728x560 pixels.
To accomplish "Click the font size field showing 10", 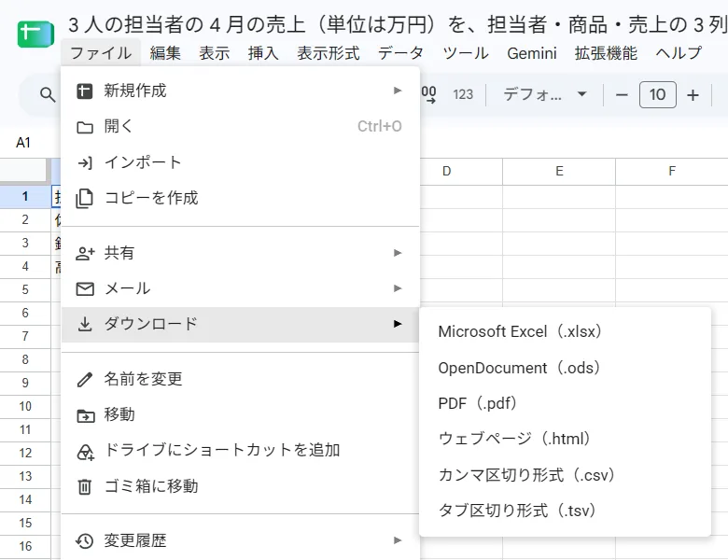I will tap(657, 94).
